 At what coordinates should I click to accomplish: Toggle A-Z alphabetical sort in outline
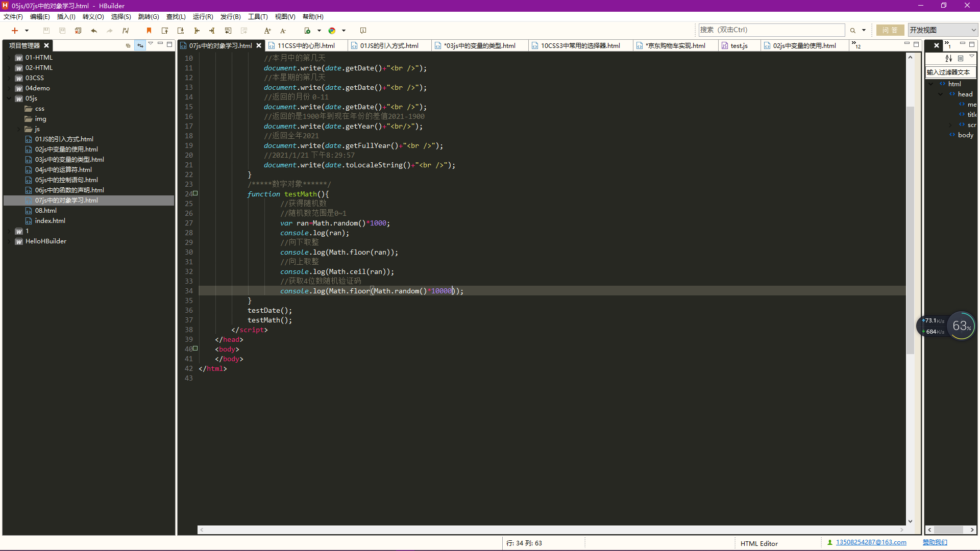948,58
